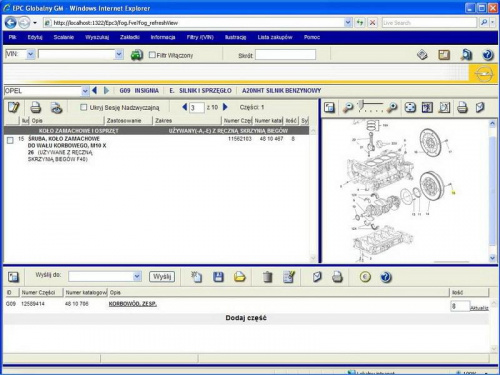Click the Aktualiz link

click(x=479, y=308)
